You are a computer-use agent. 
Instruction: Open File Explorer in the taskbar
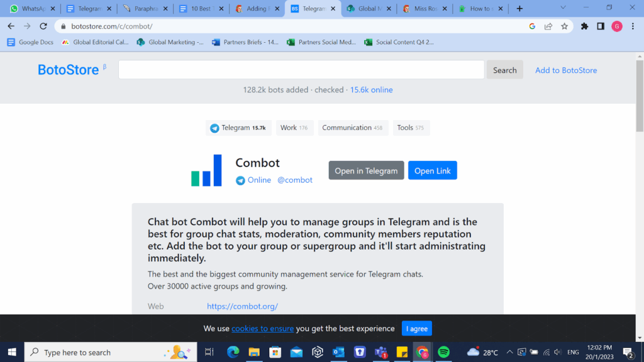click(x=254, y=352)
